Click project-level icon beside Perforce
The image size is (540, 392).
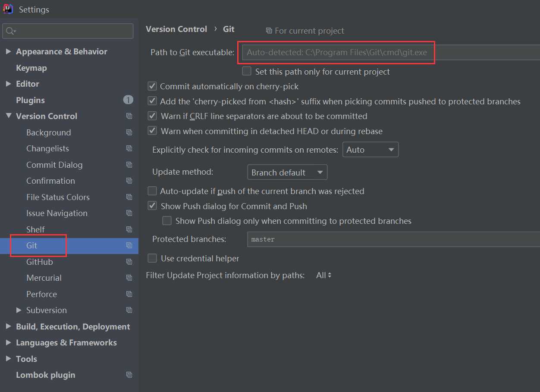tap(129, 294)
